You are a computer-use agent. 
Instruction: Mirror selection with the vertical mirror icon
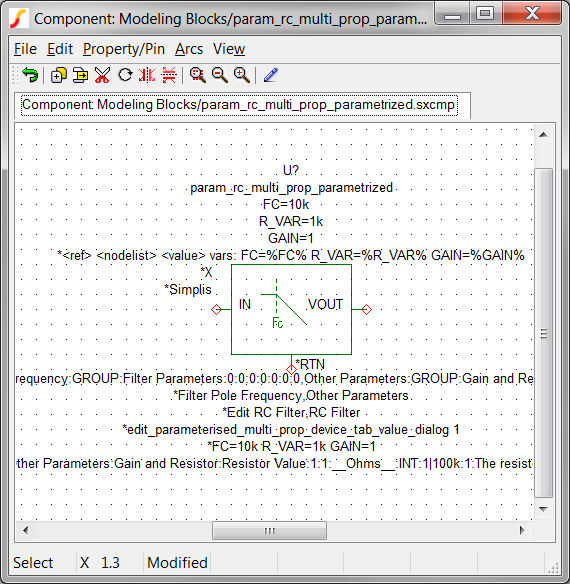tap(147, 75)
